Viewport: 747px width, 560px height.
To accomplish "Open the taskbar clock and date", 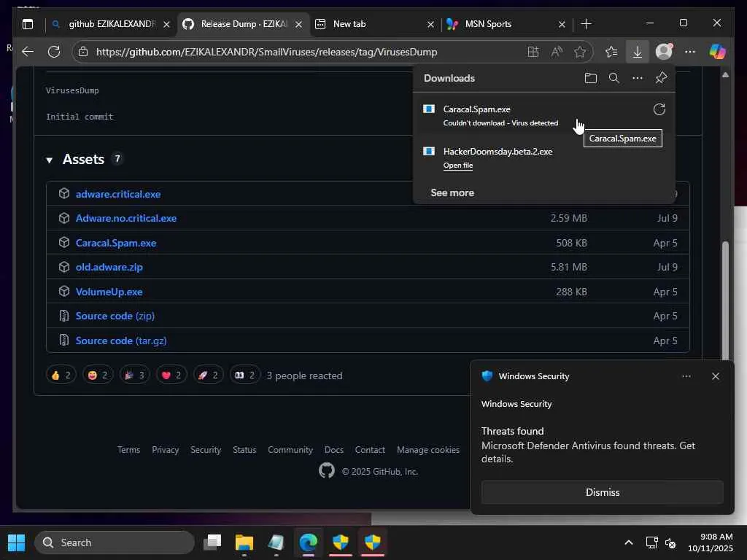I will [x=711, y=542].
